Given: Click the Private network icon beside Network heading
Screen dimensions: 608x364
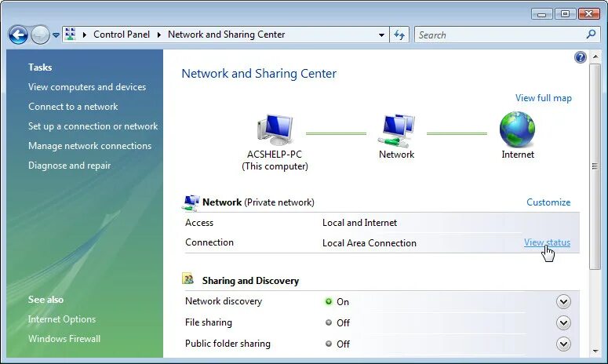Looking at the screenshot, I should 191,202.
